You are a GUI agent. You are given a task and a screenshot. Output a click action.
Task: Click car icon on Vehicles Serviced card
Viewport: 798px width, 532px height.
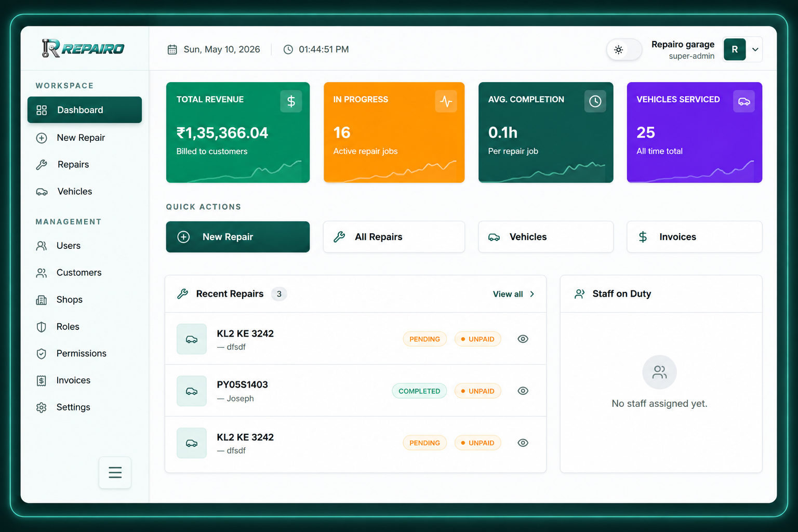744,101
